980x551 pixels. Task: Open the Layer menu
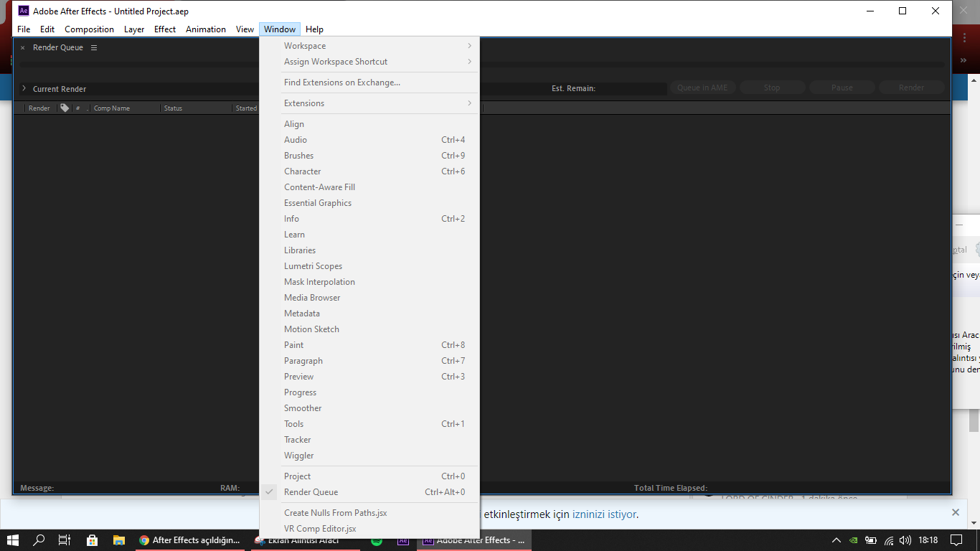coord(134,29)
